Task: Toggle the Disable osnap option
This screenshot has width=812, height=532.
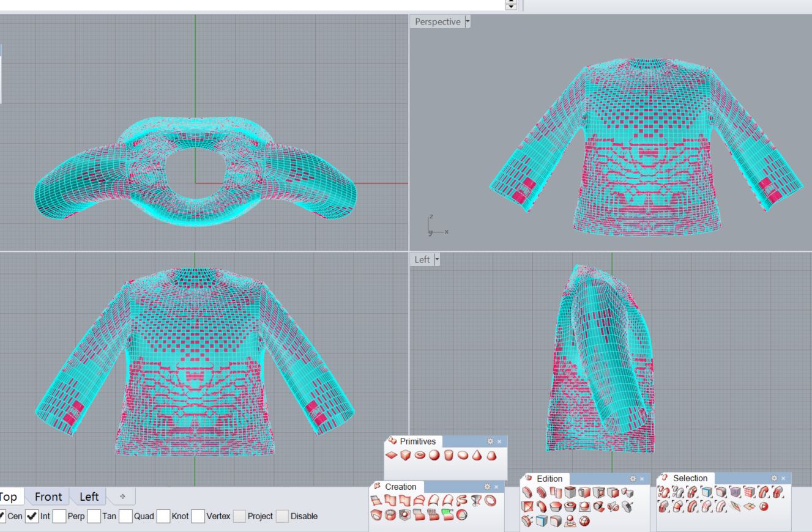Action: [282, 516]
